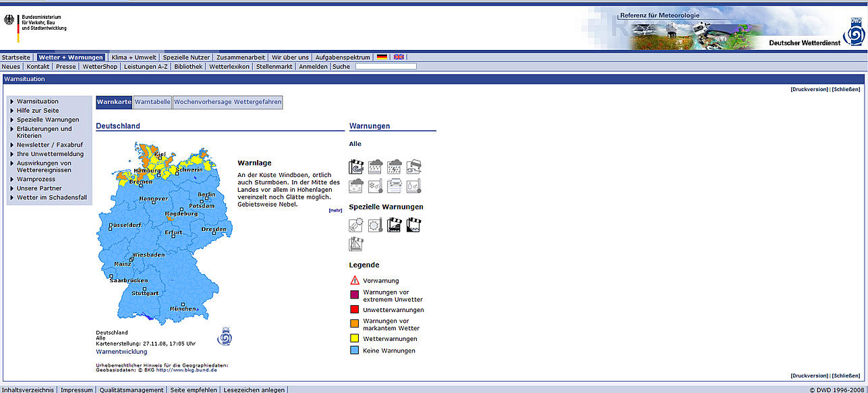
Task: Choose the snowfall cloud warning icon
Action: point(356,186)
